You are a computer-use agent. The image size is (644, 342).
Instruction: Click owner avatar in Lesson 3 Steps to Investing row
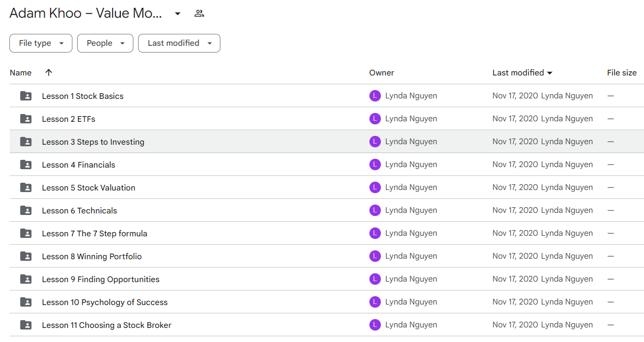click(x=375, y=142)
